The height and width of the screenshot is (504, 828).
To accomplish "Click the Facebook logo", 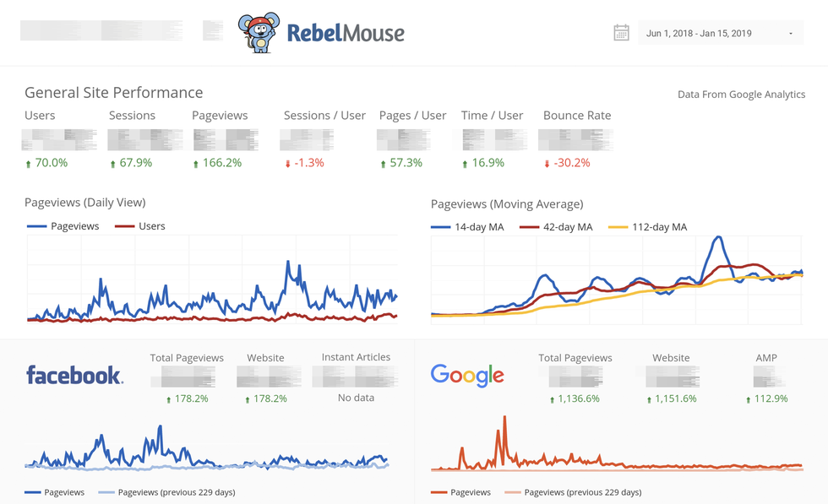I will pos(74,375).
